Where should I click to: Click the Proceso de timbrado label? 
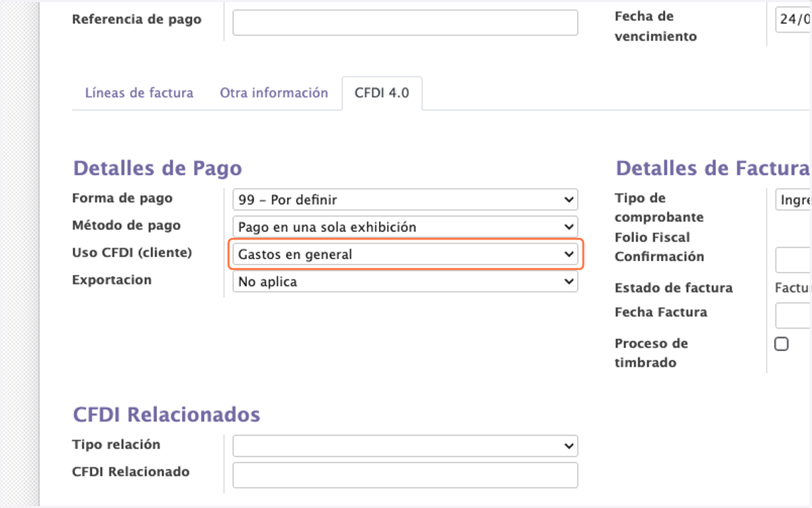tap(652, 352)
